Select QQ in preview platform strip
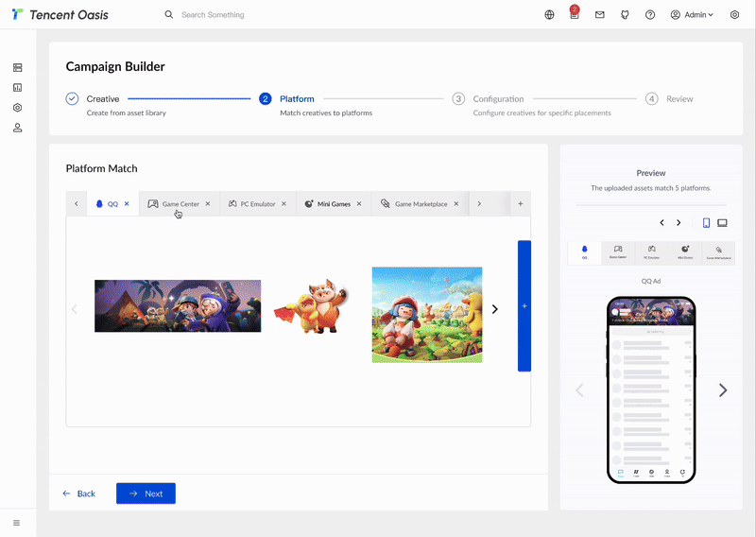 (584, 252)
